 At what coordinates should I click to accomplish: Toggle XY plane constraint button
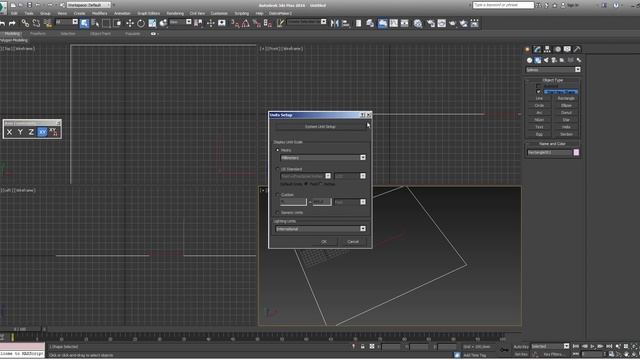point(42,132)
